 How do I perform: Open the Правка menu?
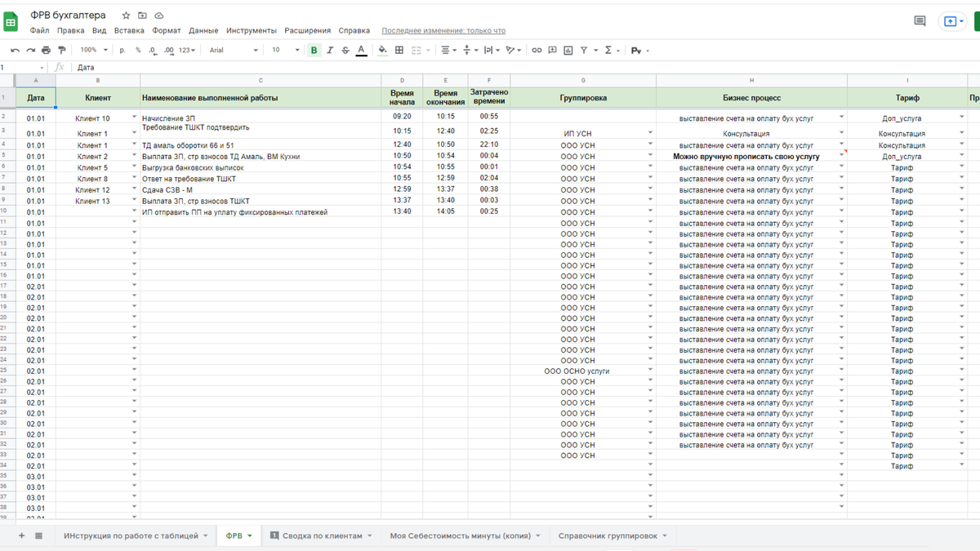[x=71, y=31]
